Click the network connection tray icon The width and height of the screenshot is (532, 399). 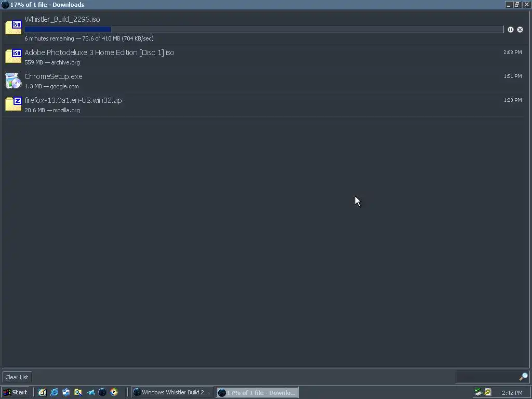(478, 392)
